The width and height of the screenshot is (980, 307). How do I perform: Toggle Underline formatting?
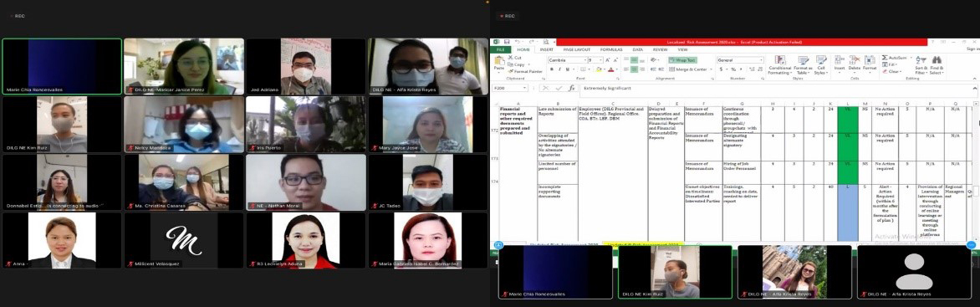(568, 69)
